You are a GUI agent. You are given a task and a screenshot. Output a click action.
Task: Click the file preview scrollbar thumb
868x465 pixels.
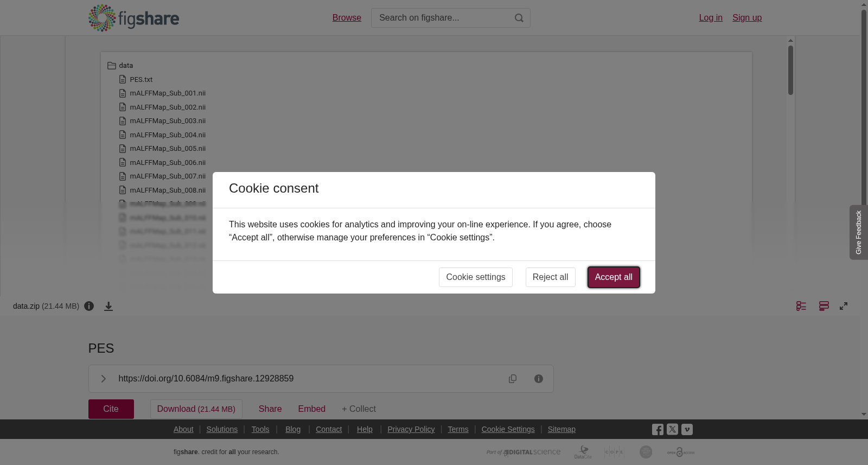(x=790, y=70)
